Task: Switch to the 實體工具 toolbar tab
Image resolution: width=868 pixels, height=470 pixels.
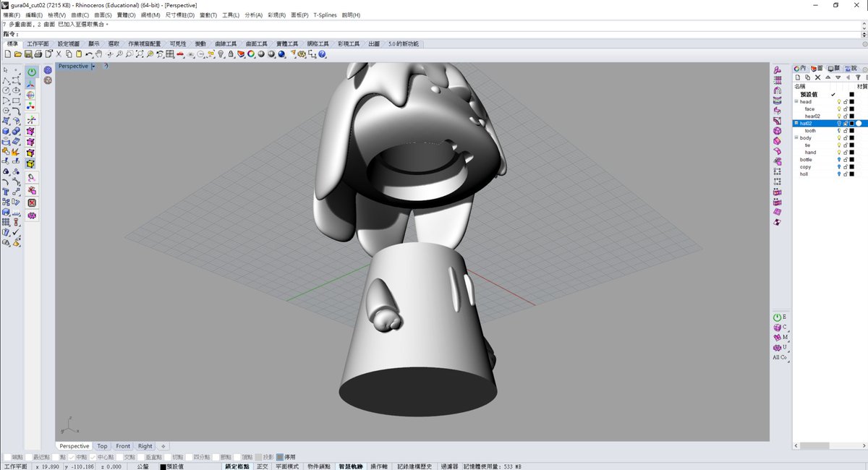Action: [x=286, y=43]
